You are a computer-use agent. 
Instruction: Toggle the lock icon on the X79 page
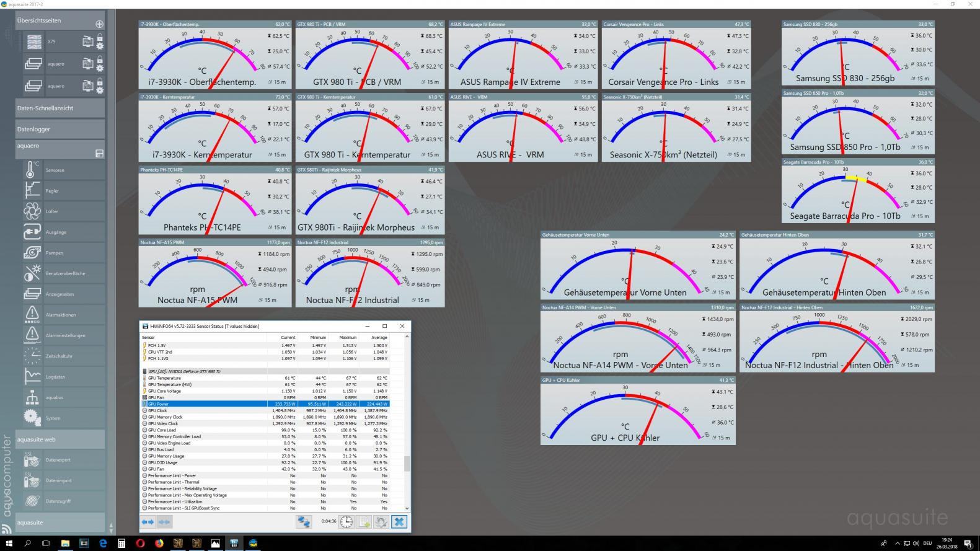point(100,38)
